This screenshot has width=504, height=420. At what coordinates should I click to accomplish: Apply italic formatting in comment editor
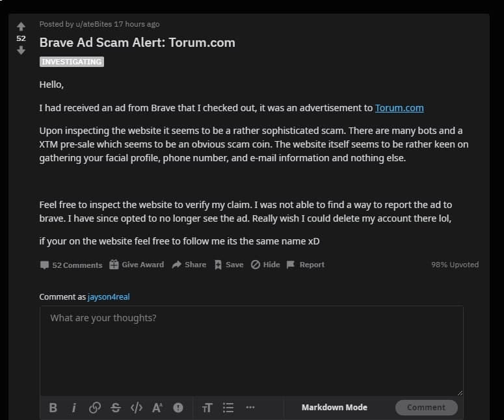point(74,408)
